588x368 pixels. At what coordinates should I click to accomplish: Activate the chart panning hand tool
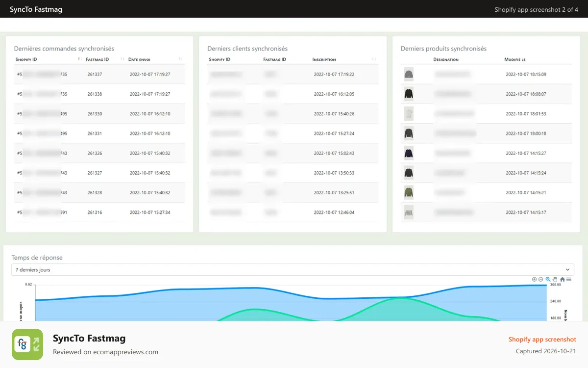pos(555,279)
